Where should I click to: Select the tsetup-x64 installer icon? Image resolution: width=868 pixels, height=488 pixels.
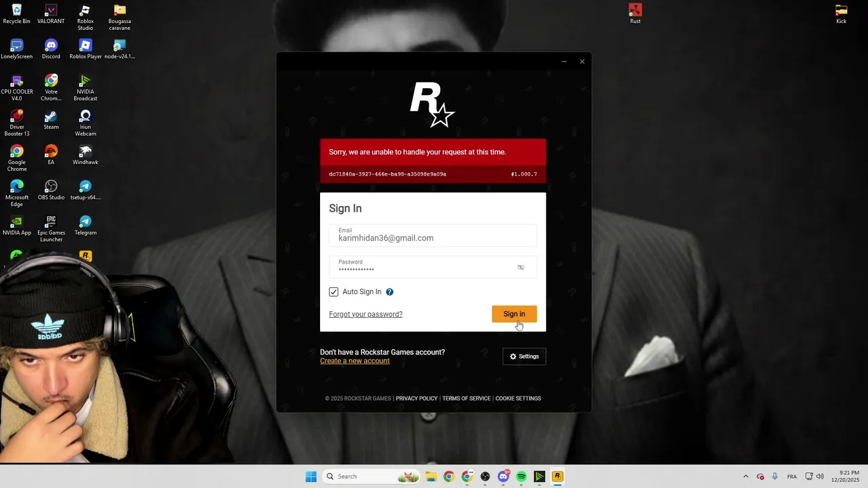(85, 190)
